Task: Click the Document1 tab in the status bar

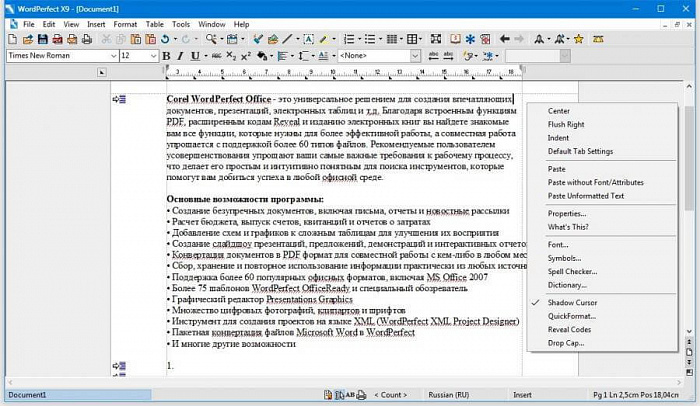Action: pos(79,395)
